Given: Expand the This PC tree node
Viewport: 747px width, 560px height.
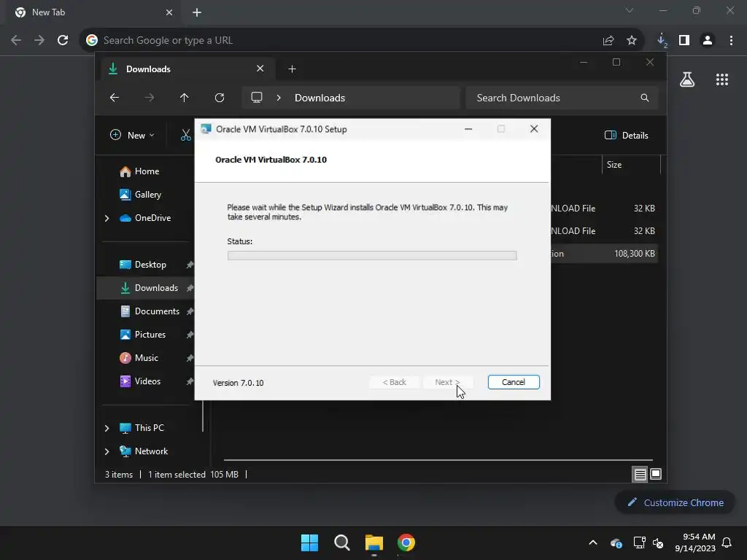Looking at the screenshot, I should point(107,428).
